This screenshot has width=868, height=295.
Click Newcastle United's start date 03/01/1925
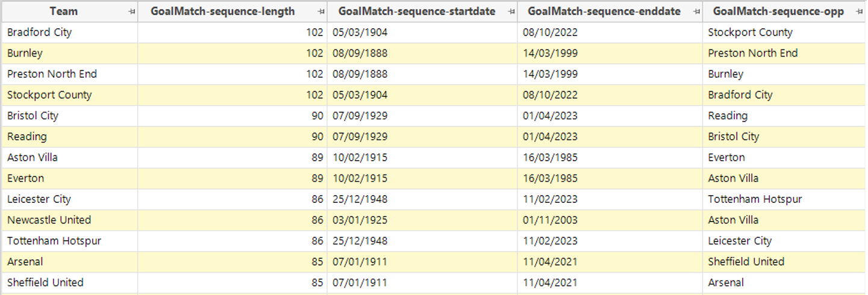pos(360,220)
